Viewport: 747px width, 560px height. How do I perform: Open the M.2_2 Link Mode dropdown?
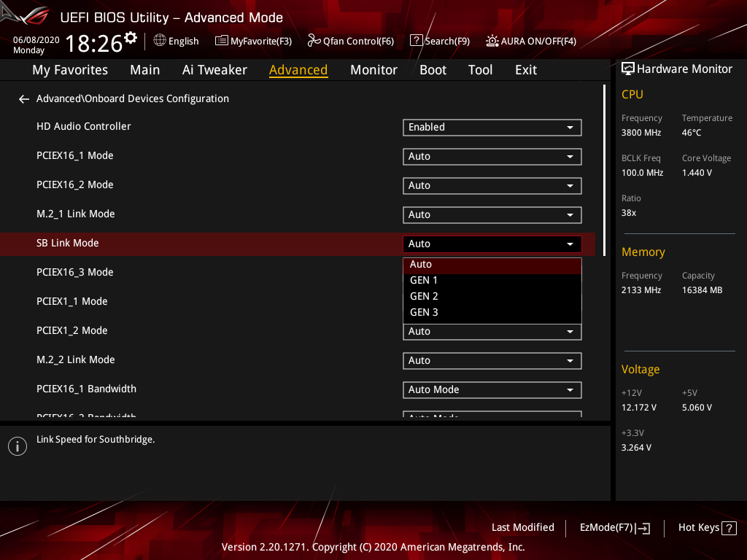coord(492,360)
